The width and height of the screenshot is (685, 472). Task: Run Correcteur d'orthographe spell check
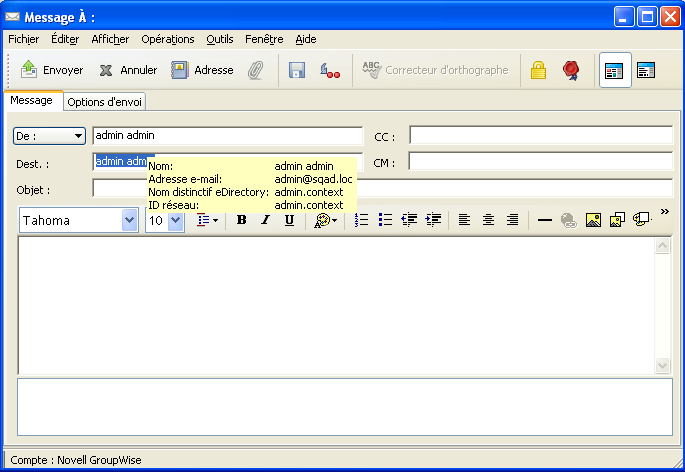[x=435, y=70]
